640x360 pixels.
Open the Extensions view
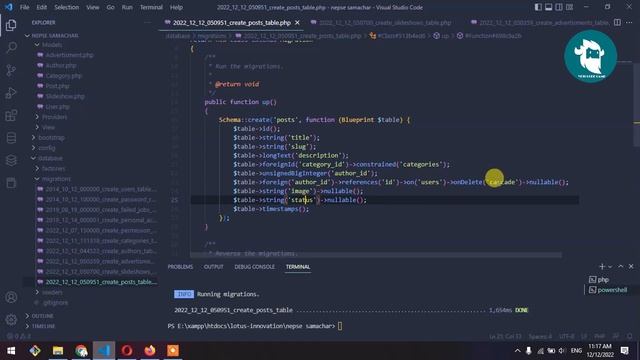pyautogui.click(x=11, y=116)
